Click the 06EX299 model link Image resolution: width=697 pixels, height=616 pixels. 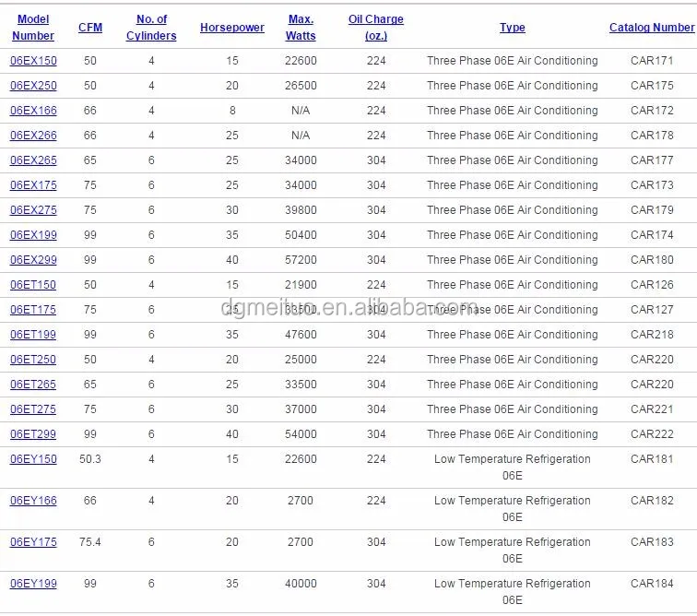(33, 260)
